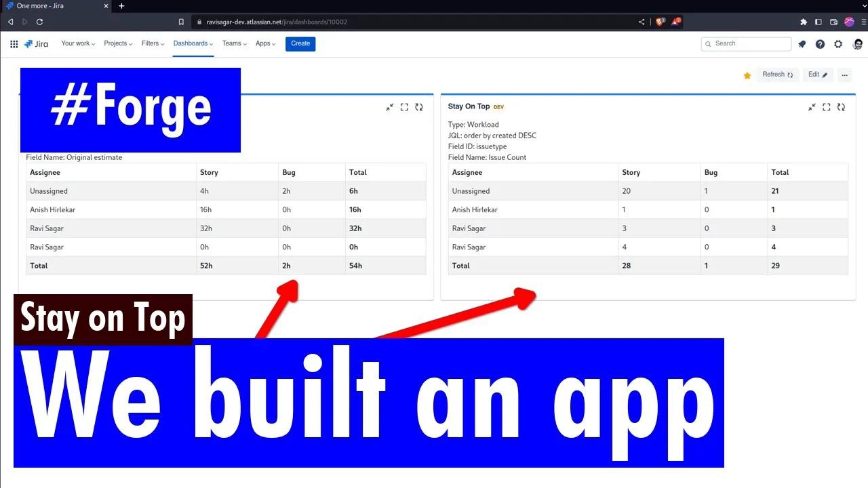Open help using the question mark icon

820,44
